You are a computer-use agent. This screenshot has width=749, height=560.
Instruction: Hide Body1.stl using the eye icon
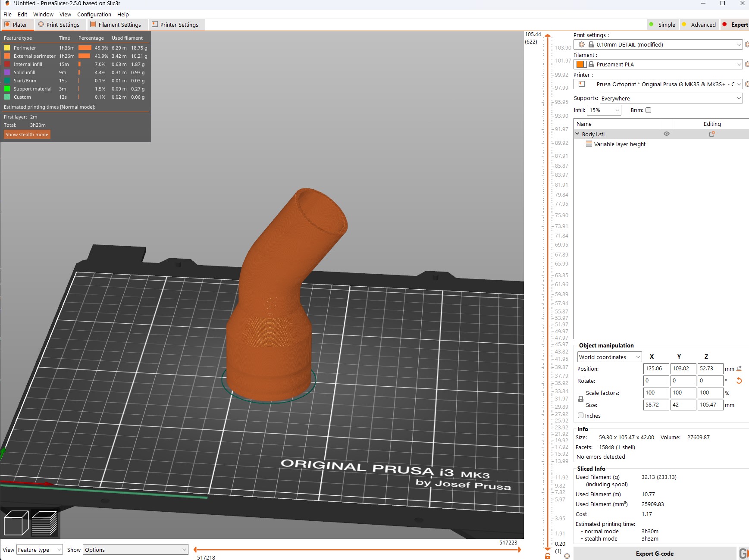click(667, 134)
